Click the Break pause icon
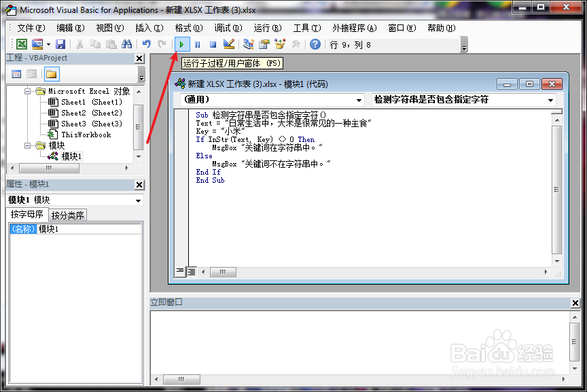This screenshot has width=587, height=392. (x=197, y=45)
